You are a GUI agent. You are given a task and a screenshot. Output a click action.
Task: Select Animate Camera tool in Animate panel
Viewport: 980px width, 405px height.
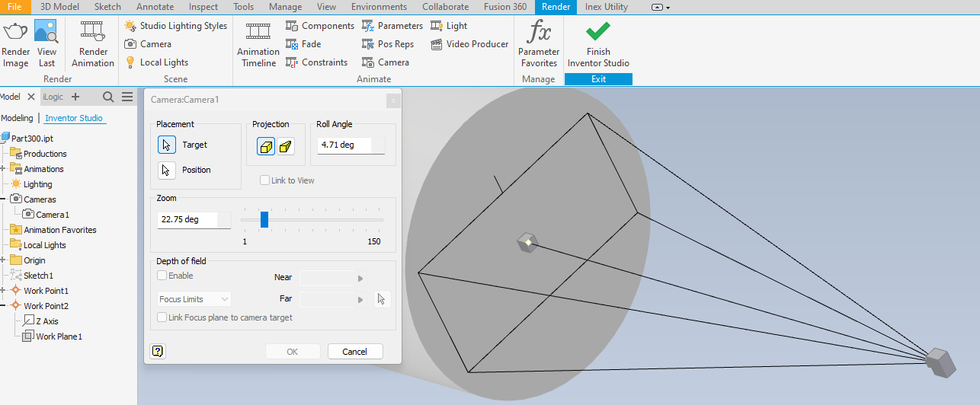tap(386, 62)
